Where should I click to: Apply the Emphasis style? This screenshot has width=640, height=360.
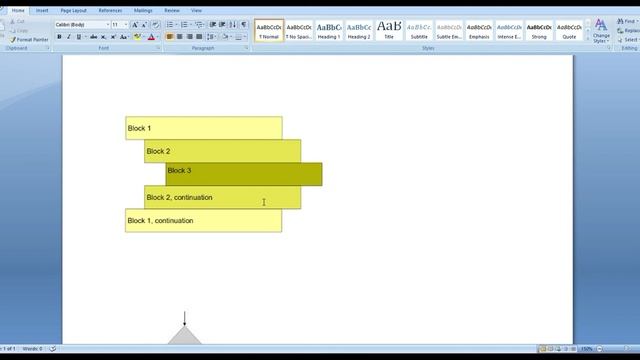pyautogui.click(x=479, y=31)
